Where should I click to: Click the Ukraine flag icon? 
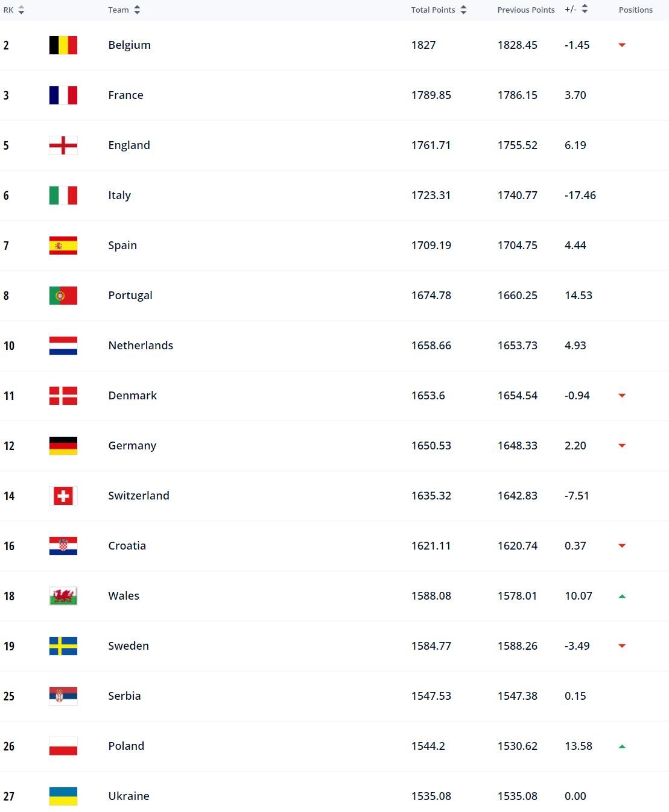[63, 796]
